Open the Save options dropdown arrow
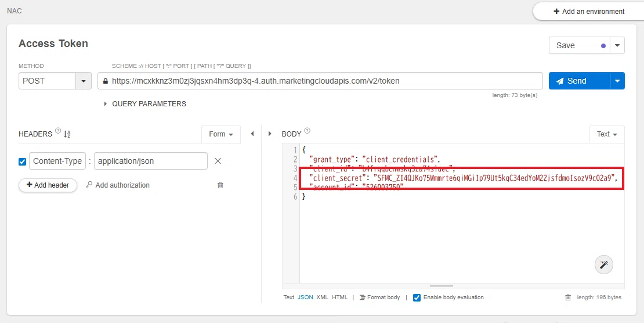Viewport: 644px width, 323px height. (x=618, y=46)
